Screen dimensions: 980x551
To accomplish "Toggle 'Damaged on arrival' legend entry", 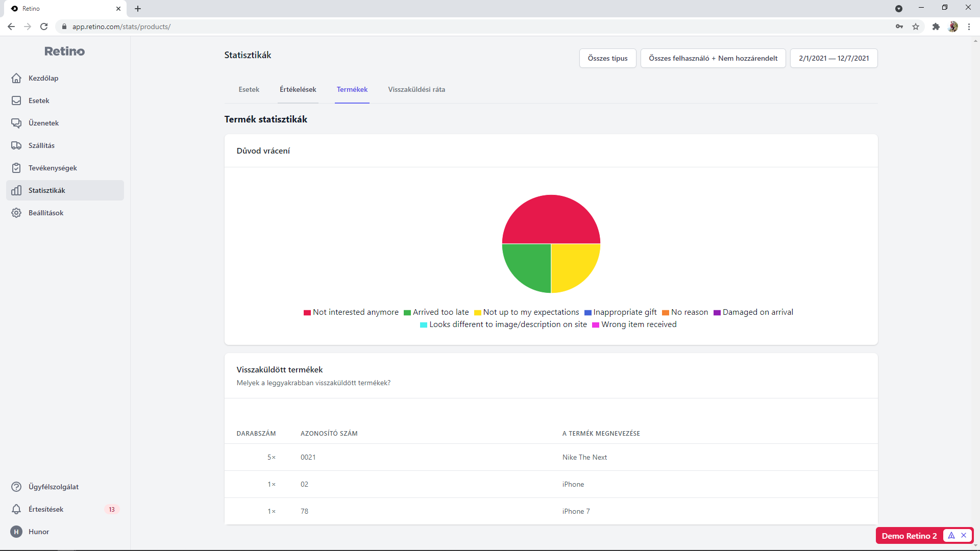I will [x=753, y=312].
